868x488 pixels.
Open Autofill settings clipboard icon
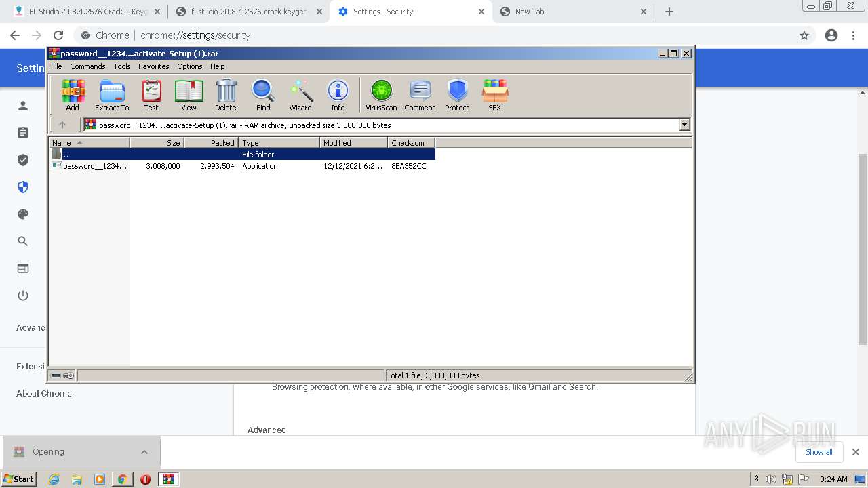[x=23, y=133]
